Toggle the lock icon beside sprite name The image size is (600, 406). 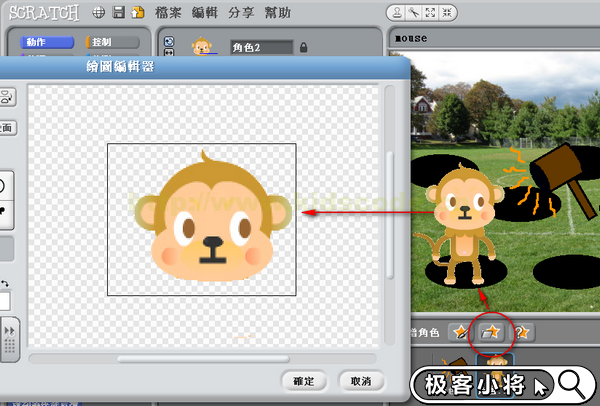[303, 47]
